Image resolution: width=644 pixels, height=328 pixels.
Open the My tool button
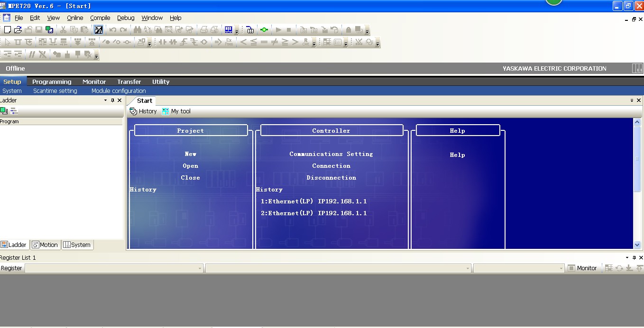(176, 111)
